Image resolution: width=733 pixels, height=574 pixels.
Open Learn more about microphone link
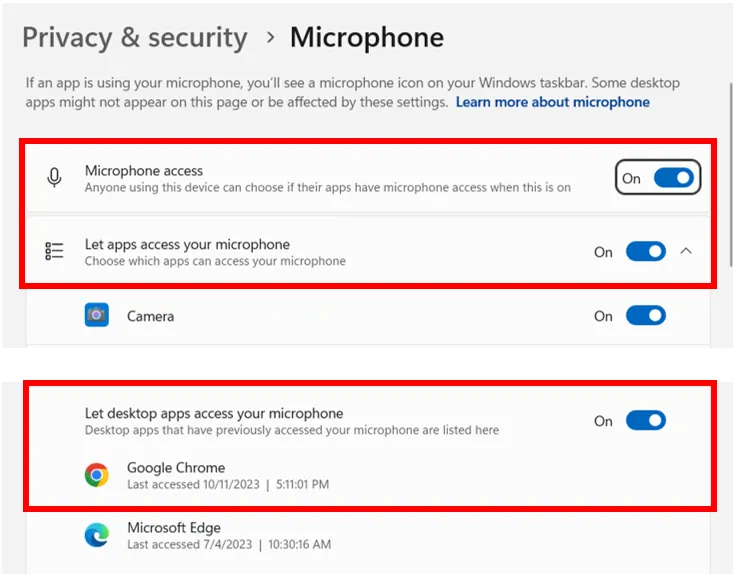(x=552, y=102)
